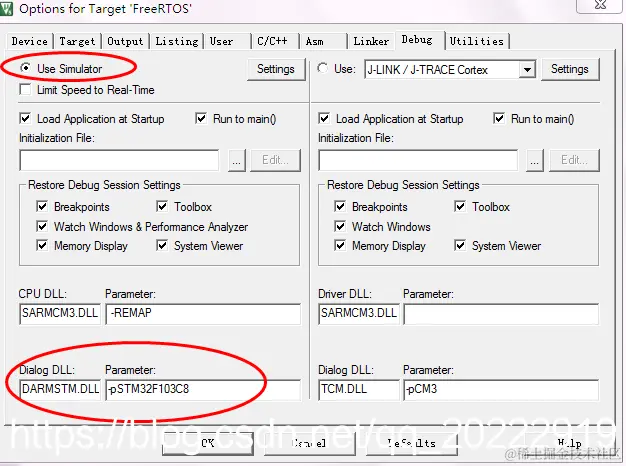Toggle simulator Load Application at Startup checkbox
Viewport: 626px width, 466px height.
25,119
